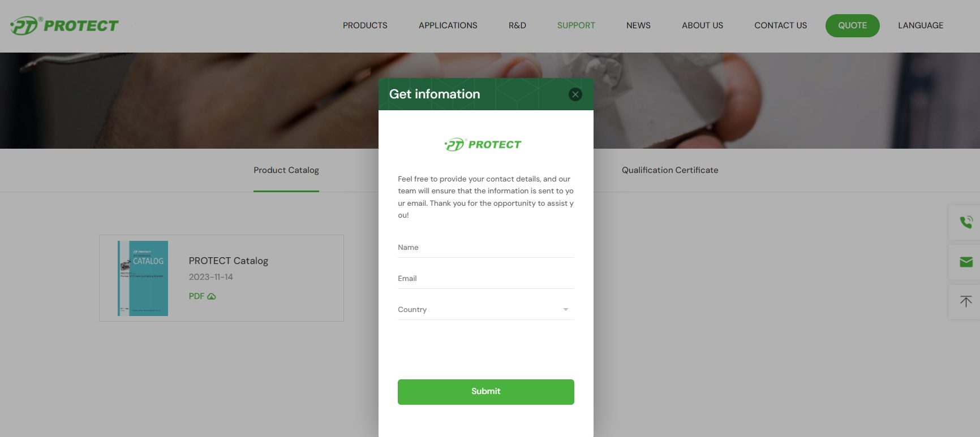Open the LANGUAGE menu
Viewport: 980px width, 437px height.
(921, 25)
